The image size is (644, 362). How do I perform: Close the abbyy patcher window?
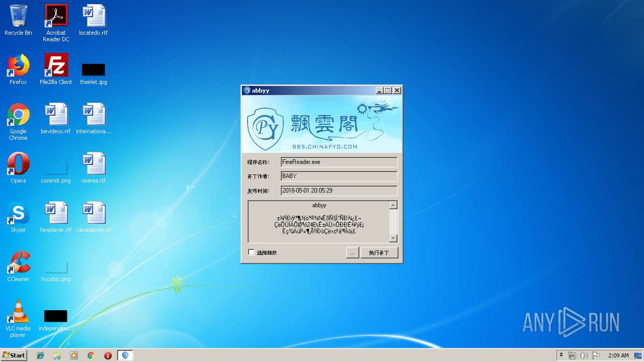pos(397,90)
